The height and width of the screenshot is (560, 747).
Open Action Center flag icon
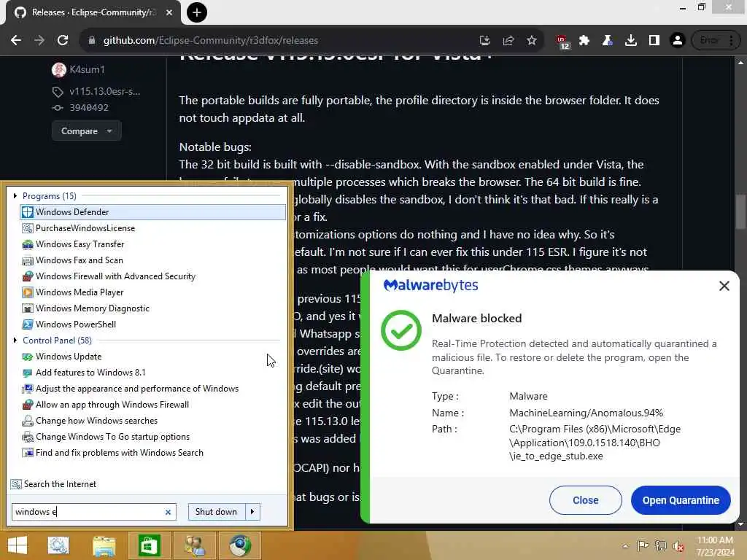tap(643, 545)
